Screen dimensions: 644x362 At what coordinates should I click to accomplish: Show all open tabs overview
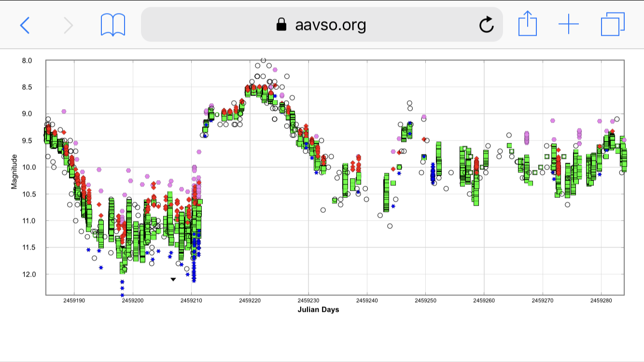coord(613,24)
